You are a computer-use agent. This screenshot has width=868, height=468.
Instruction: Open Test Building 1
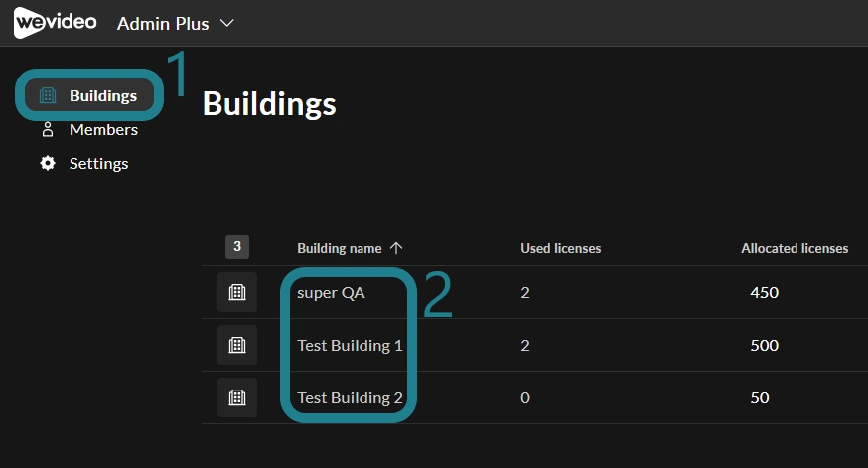350,345
